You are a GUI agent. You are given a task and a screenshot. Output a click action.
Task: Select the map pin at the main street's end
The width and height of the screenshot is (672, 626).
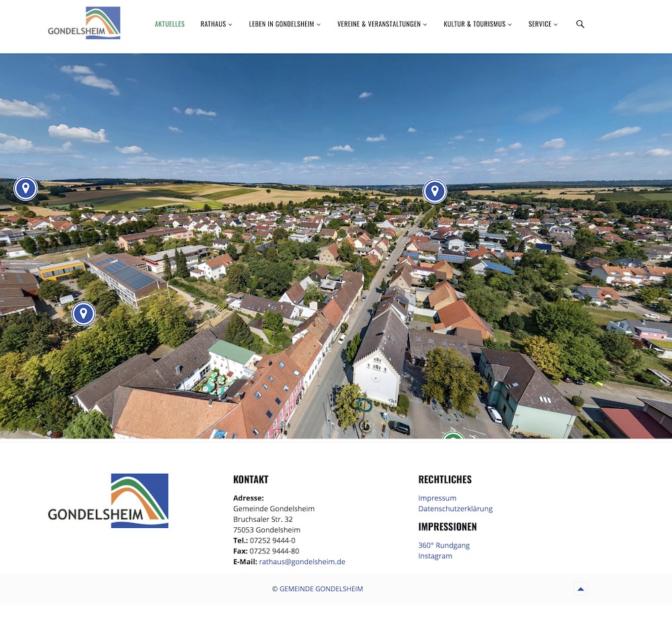(x=435, y=192)
